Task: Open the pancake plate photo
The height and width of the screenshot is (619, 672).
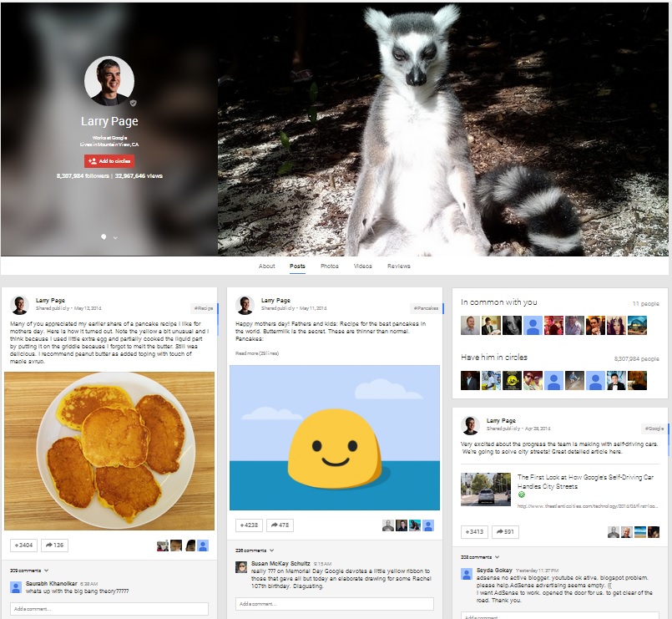Action: coord(109,451)
